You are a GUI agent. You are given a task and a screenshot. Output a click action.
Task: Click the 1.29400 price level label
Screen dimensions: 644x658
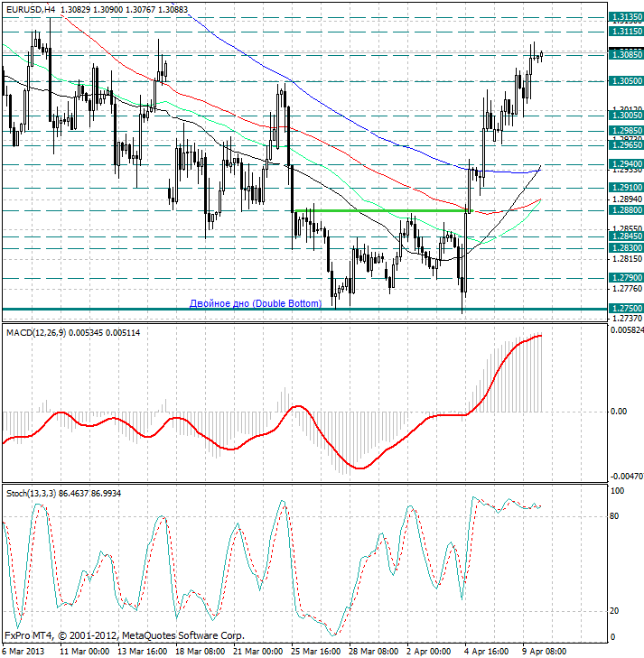click(626, 164)
